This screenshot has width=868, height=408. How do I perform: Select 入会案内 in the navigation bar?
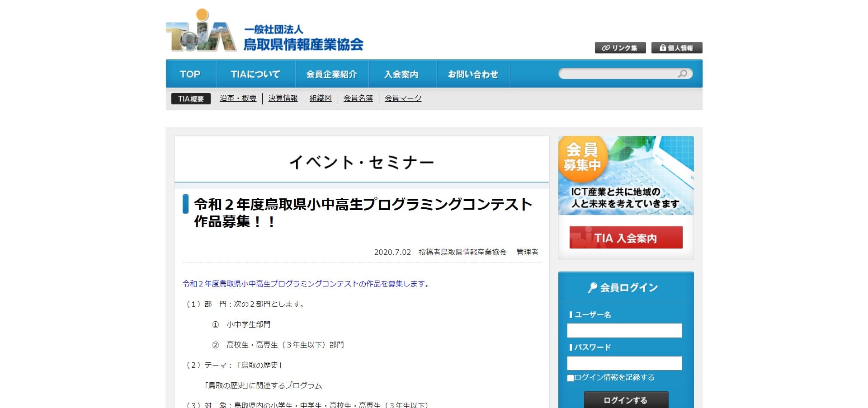pyautogui.click(x=402, y=74)
